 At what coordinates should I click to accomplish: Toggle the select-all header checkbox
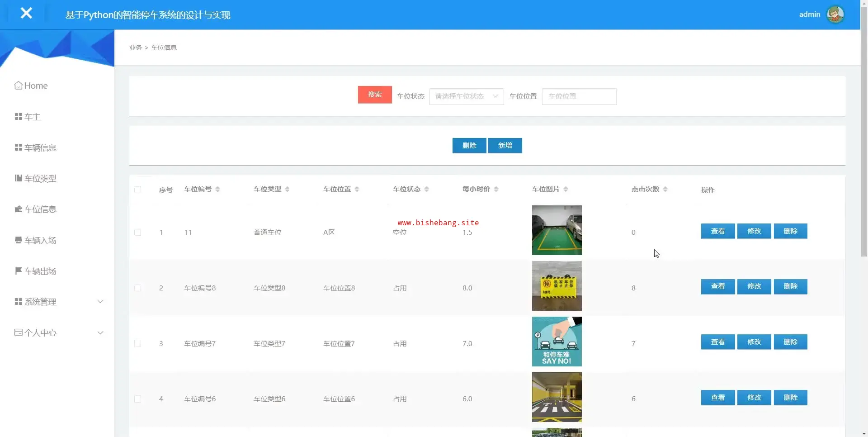click(138, 190)
